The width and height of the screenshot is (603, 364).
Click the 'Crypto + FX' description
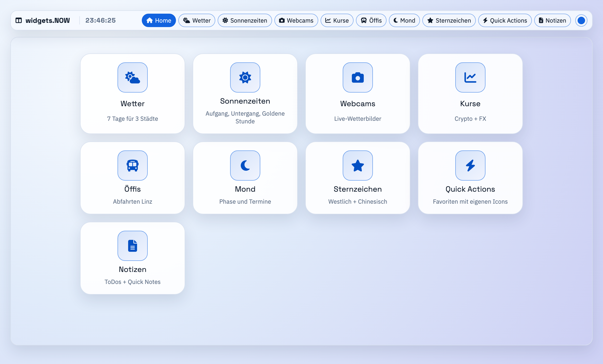[470, 118]
